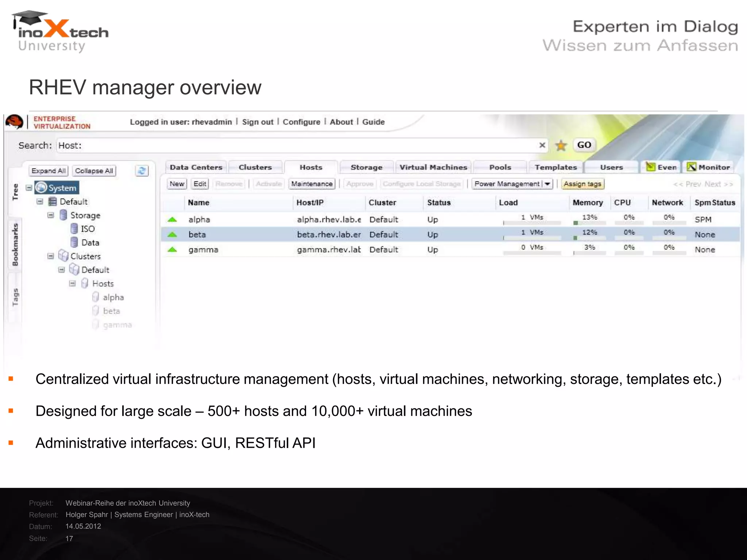Click alpha's memory usage bar
The image size is (747, 560).
tap(589, 223)
